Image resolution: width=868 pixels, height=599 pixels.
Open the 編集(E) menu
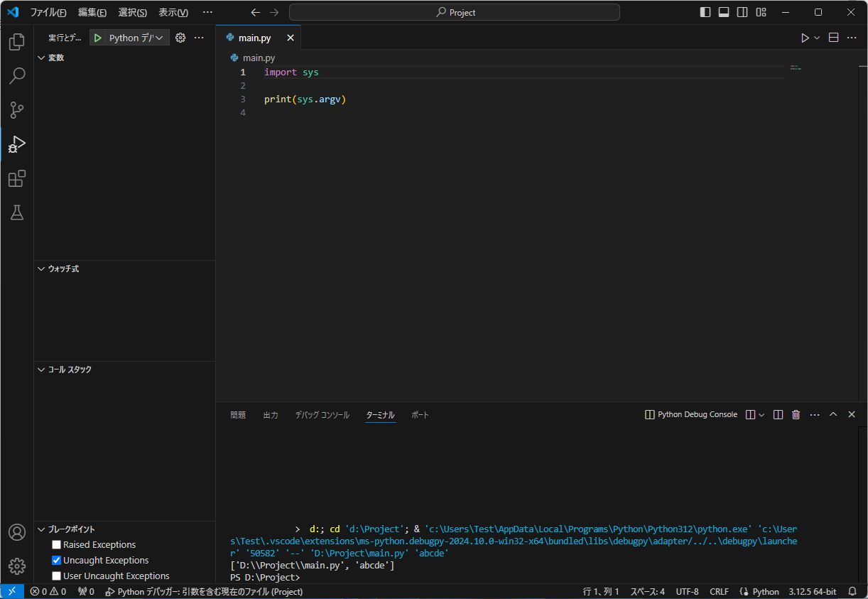click(92, 12)
